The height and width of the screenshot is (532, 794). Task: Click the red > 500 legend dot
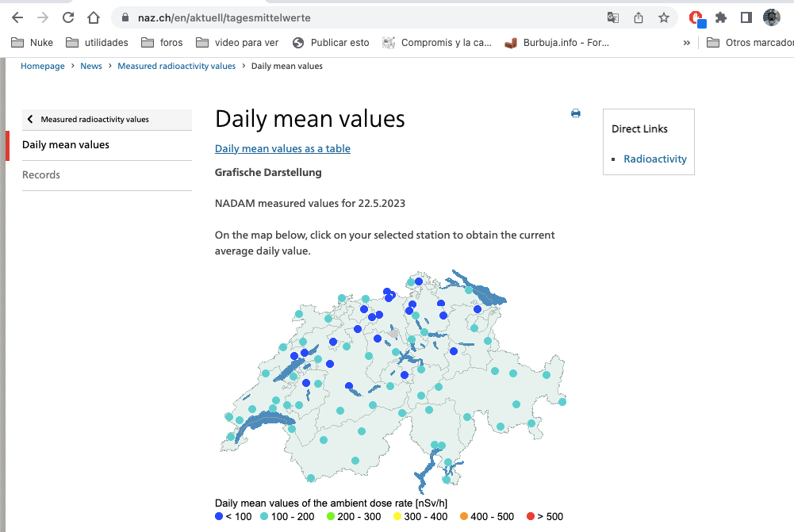click(531, 517)
